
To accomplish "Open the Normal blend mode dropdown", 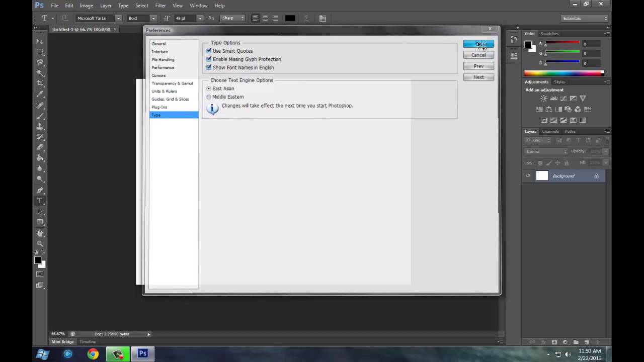I will point(546,151).
